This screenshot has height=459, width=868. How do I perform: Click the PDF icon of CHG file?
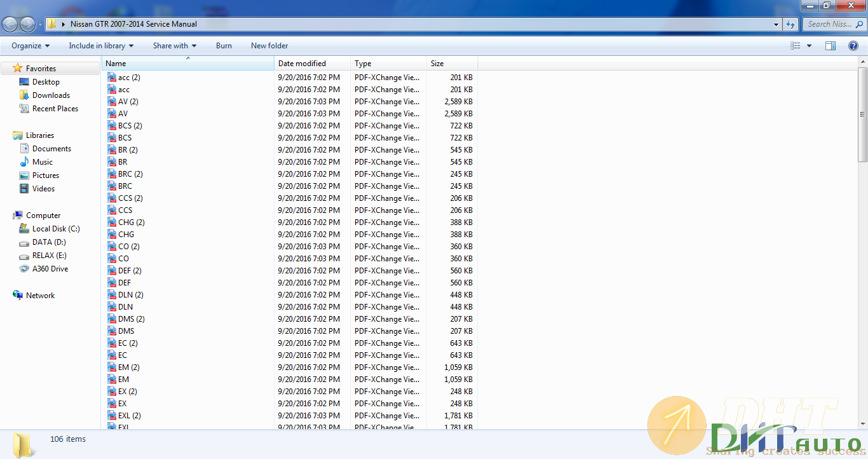[112, 235]
